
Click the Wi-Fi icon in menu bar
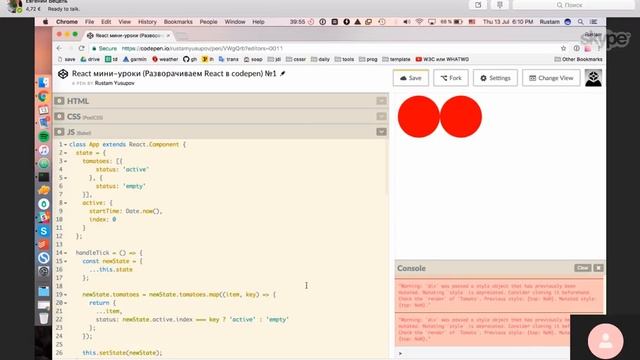click(419, 22)
